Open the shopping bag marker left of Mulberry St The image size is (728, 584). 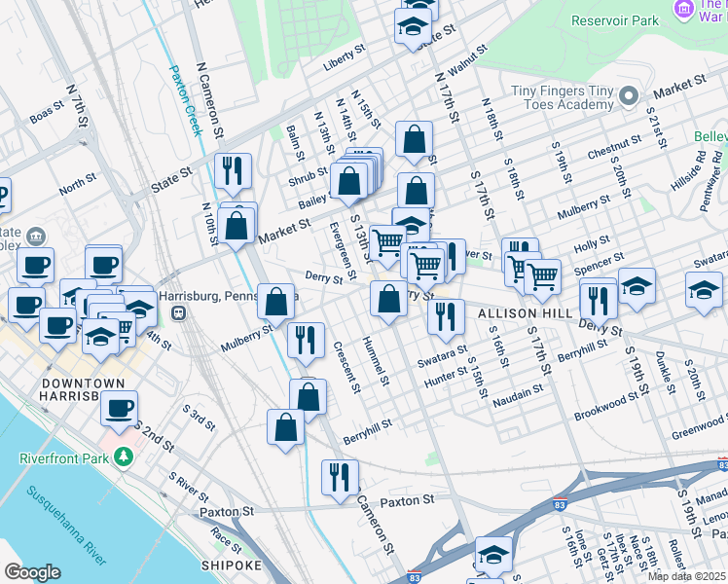click(275, 305)
